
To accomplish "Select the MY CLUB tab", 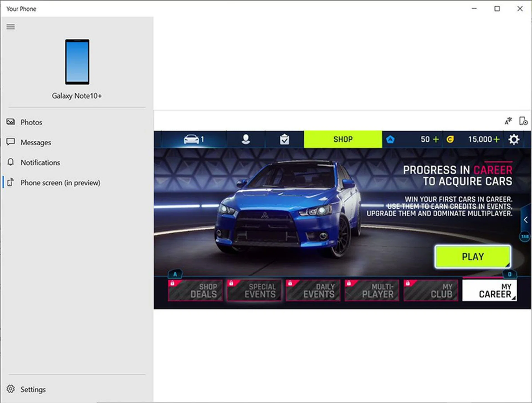I will 430,290.
